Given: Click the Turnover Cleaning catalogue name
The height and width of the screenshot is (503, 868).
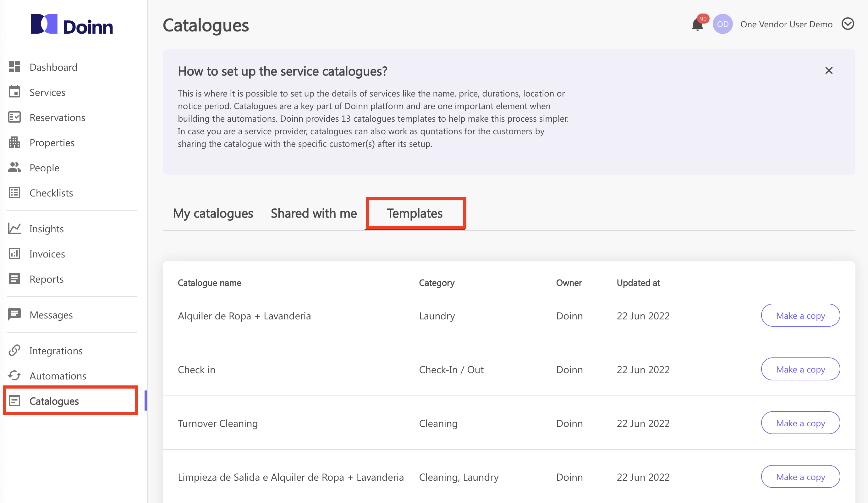Looking at the screenshot, I should (218, 423).
